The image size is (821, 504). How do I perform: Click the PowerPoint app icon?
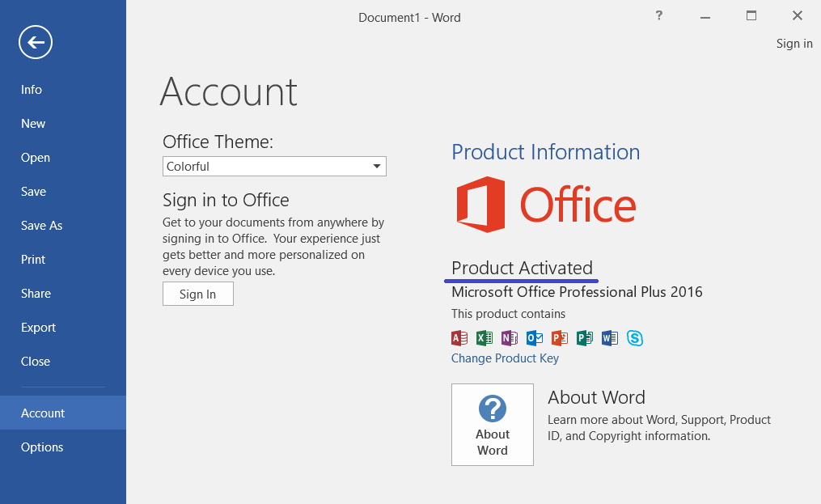click(560, 338)
